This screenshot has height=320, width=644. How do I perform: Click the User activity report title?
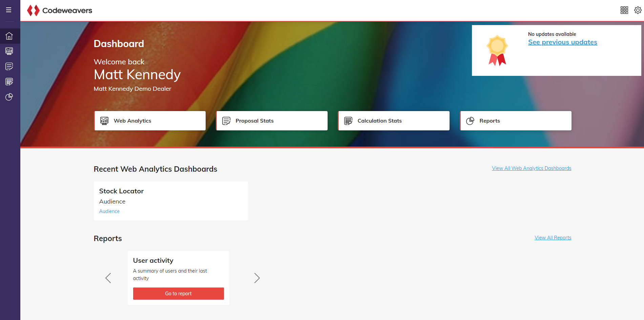pyautogui.click(x=153, y=260)
